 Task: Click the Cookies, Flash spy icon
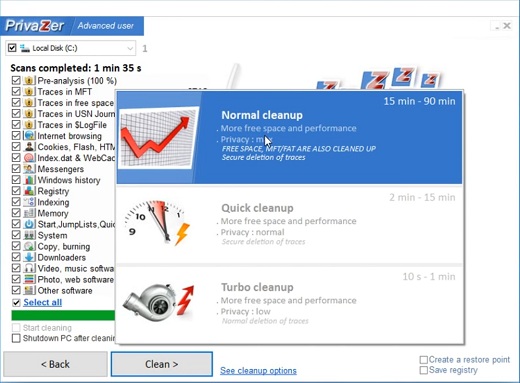(29, 147)
